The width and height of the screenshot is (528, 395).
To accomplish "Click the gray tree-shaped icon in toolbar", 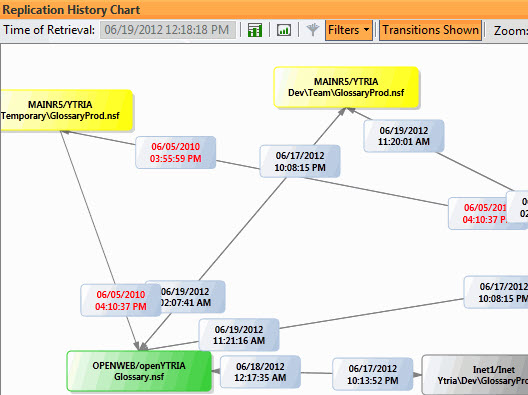I will pos(312,30).
